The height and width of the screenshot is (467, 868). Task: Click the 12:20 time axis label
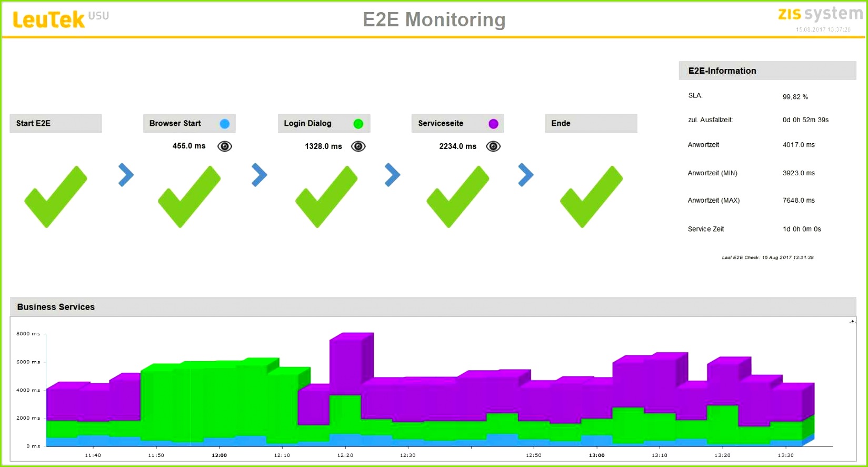pyautogui.click(x=345, y=455)
